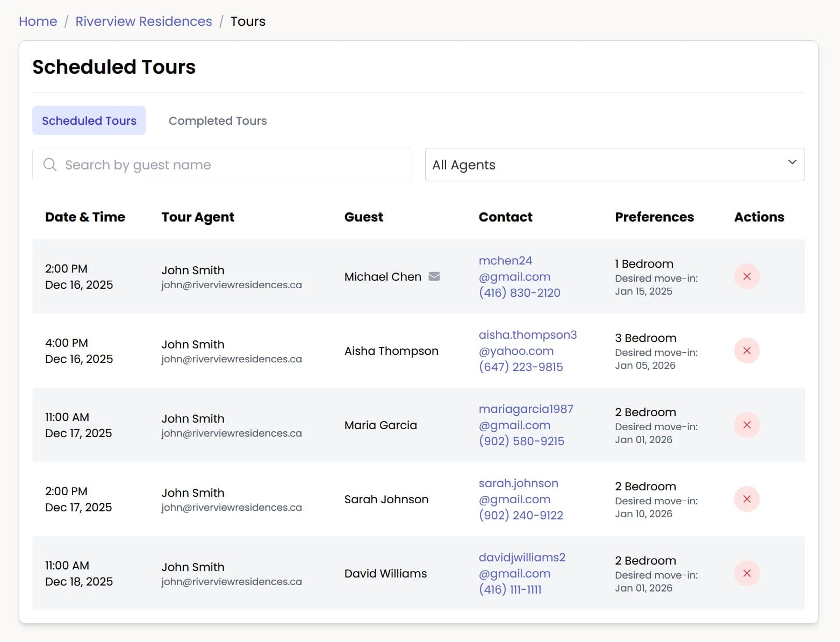The height and width of the screenshot is (642, 840).
Task: Navigate to Home via breadcrumb
Action: (38, 21)
